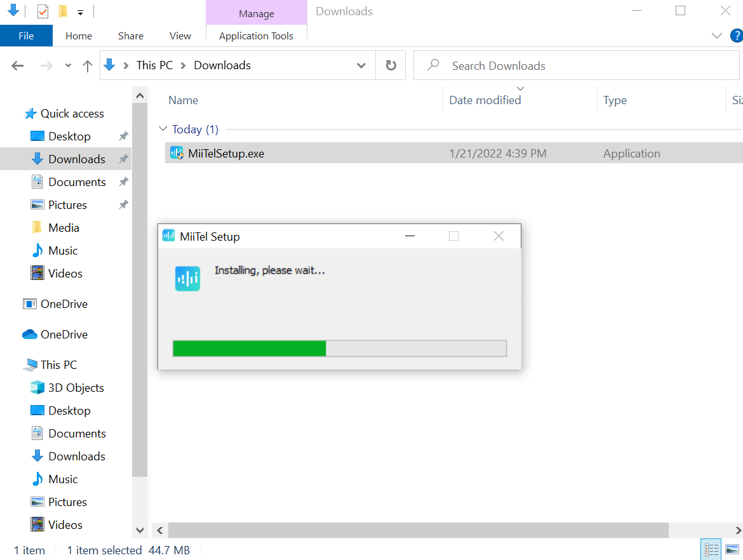Collapse the Today (1) group
The image size is (743, 560).
[x=163, y=129]
